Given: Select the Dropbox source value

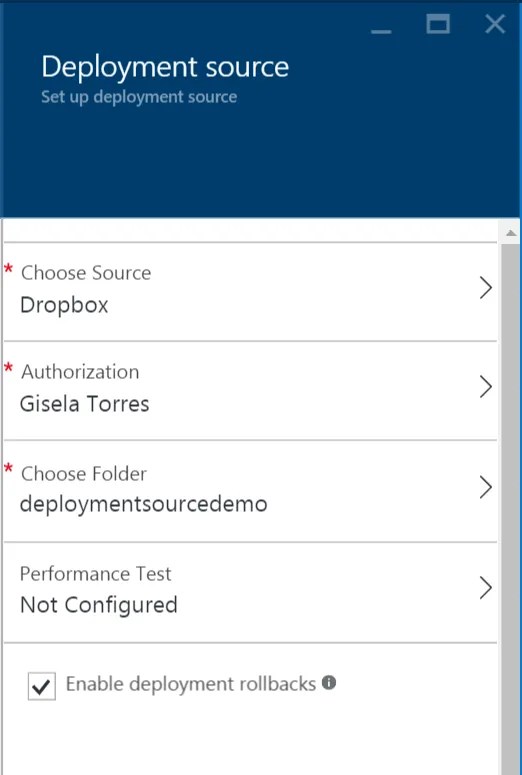Looking at the screenshot, I should coord(64,305).
